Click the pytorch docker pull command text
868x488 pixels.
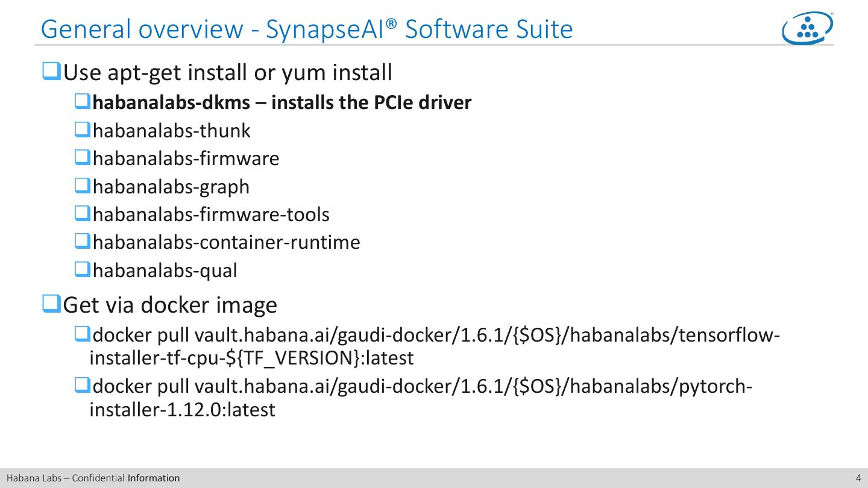[421, 397]
